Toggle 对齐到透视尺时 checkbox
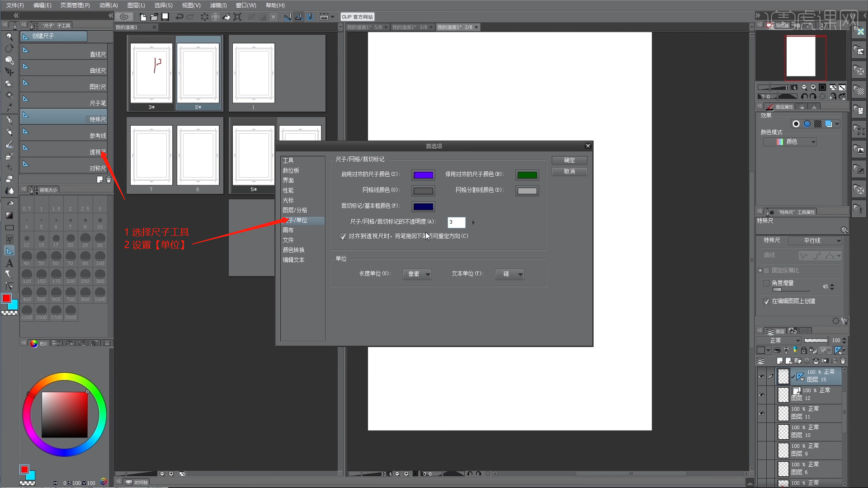868x488 pixels. coord(343,236)
